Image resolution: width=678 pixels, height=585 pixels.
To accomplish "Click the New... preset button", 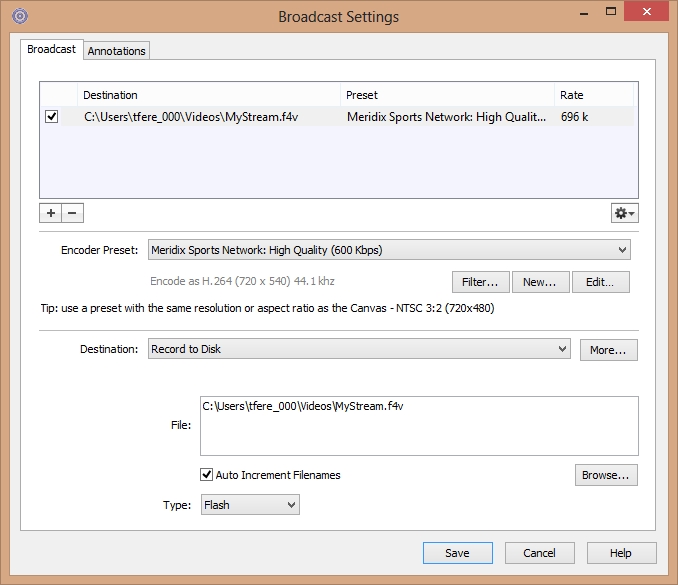I will (x=540, y=282).
